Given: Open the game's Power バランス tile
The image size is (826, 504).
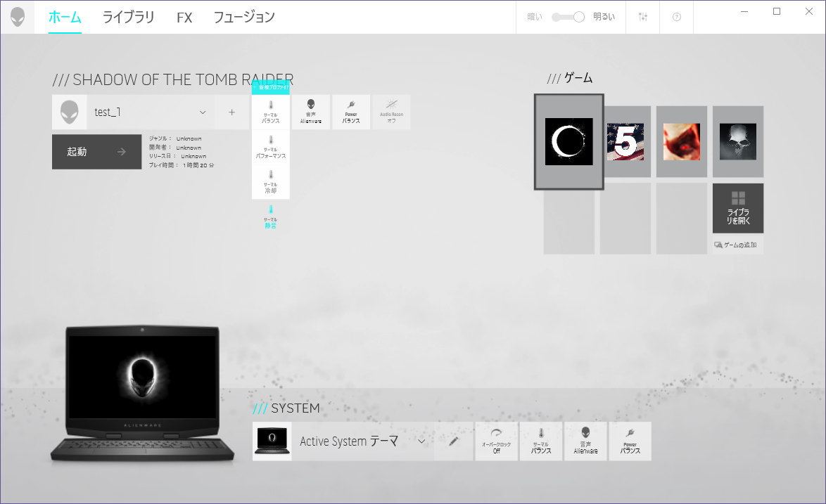Looking at the screenshot, I should coord(351,112).
